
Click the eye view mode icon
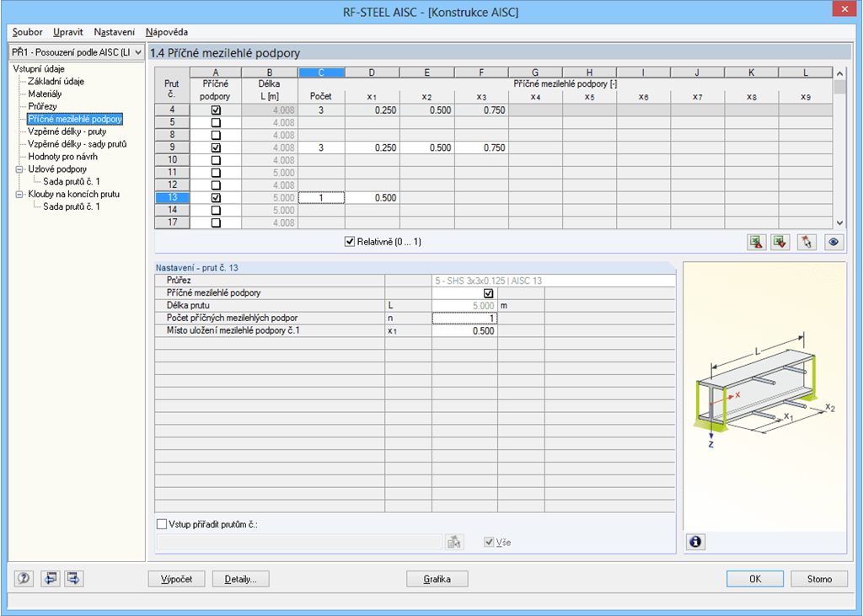point(834,242)
